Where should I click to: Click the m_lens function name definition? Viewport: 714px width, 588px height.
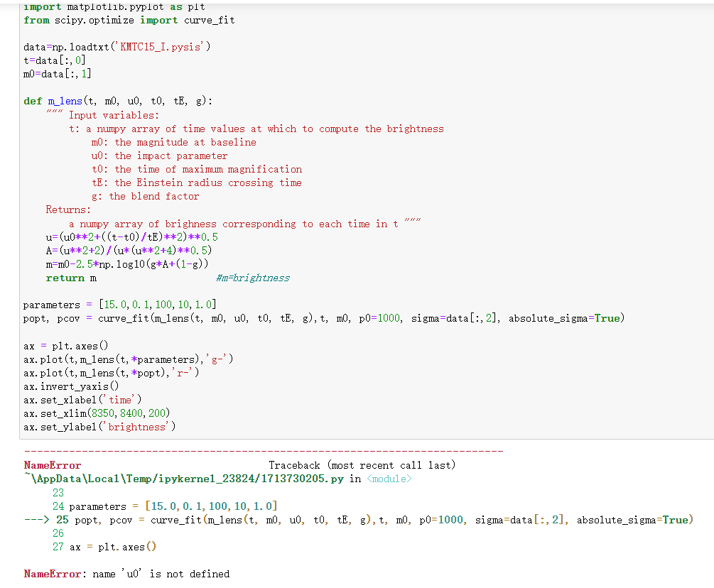click(64, 101)
